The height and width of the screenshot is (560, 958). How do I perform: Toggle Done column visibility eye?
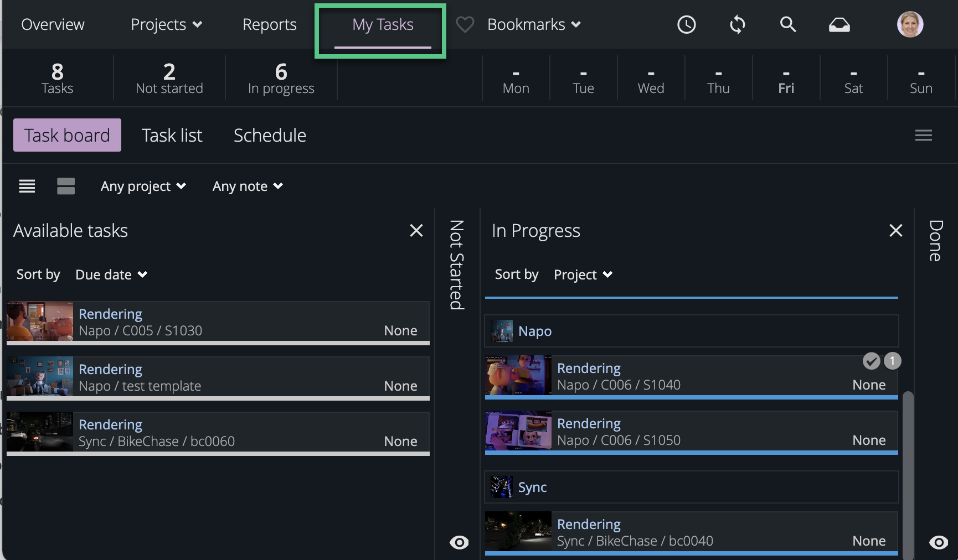938,542
